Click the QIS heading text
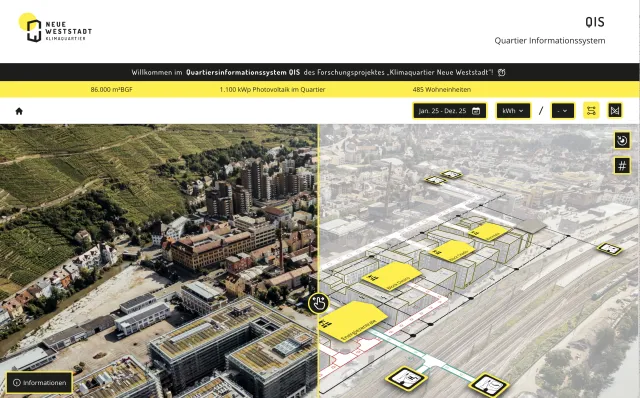The width and height of the screenshot is (640, 398). pyautogui.click(x=595, y=22)
